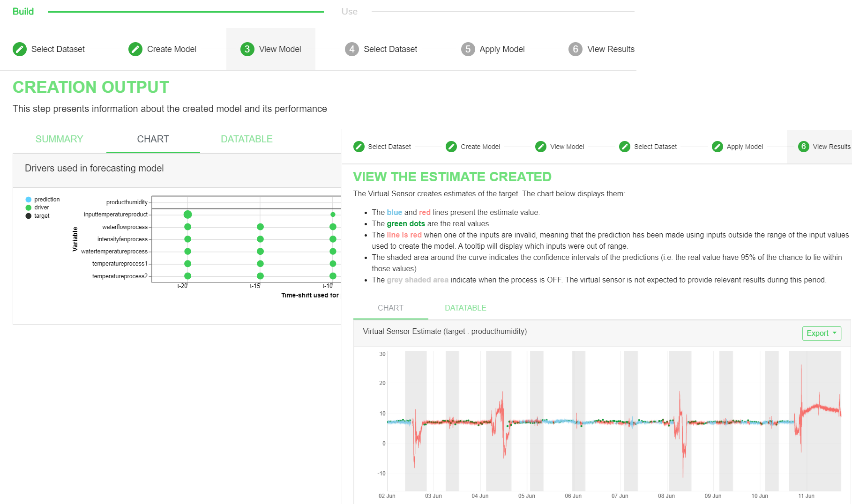Click the waterflowprocess dot at t-15
Image resolution: width=852 pixels, height=504 pixels.
pyautogui.click(x=260, y=227)
